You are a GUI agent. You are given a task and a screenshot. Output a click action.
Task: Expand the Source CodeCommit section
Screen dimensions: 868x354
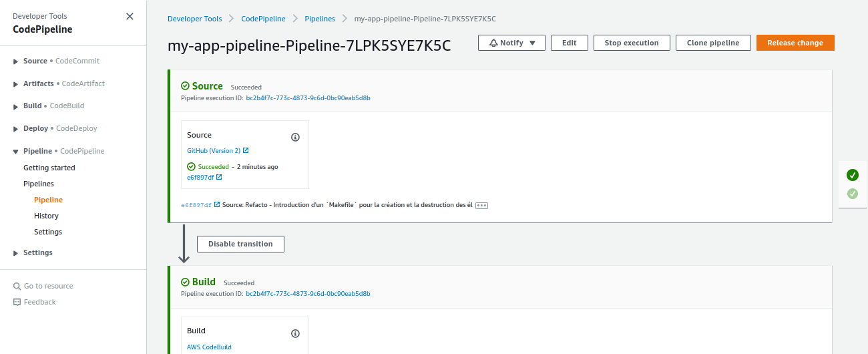click(15, 61)
